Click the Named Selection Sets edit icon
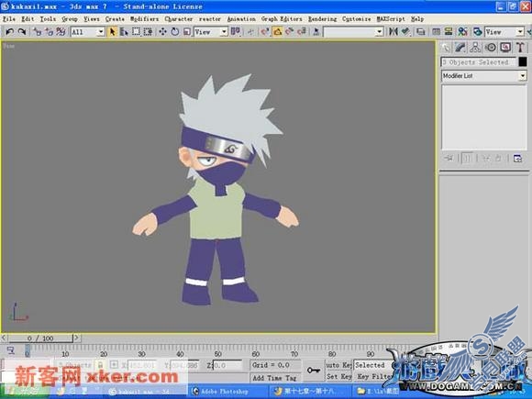 click(x=316, y=32)
